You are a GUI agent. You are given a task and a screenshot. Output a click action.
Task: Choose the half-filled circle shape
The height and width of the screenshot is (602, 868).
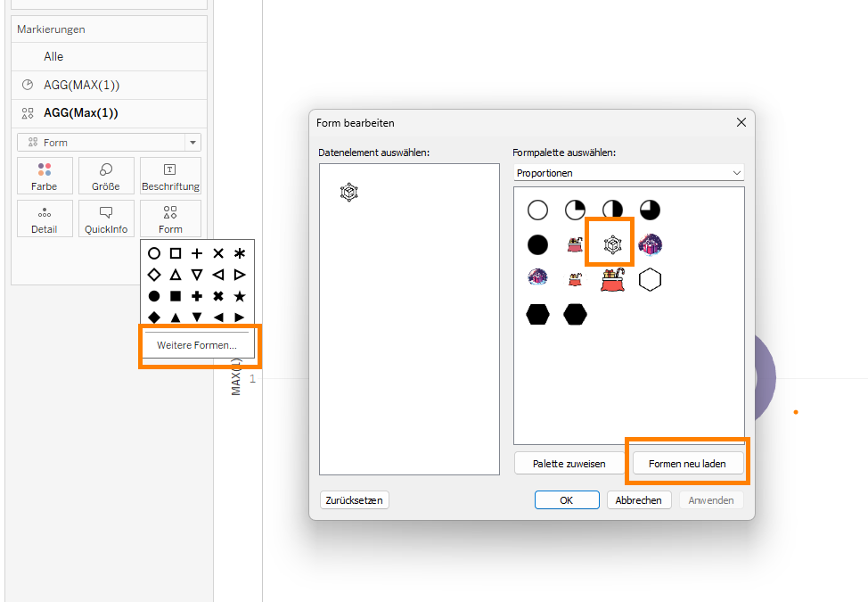(x=612, y=210)
